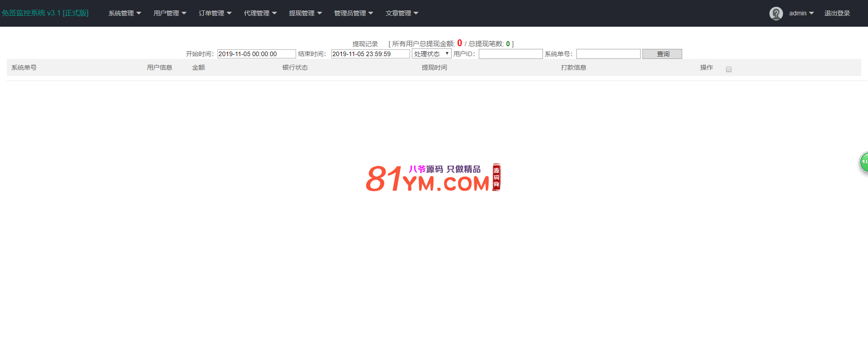Open the 用户管理 menu

pyautogui.click(x=170, y=13)
